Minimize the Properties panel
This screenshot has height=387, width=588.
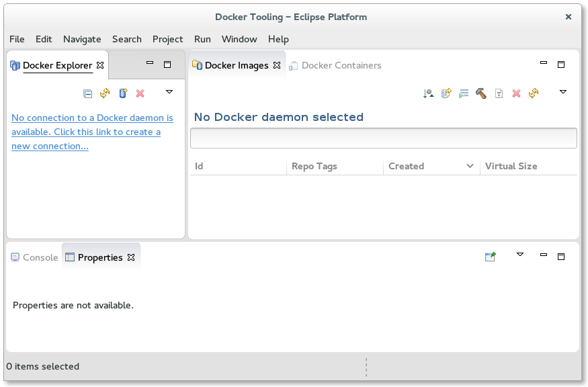point(544,255)
